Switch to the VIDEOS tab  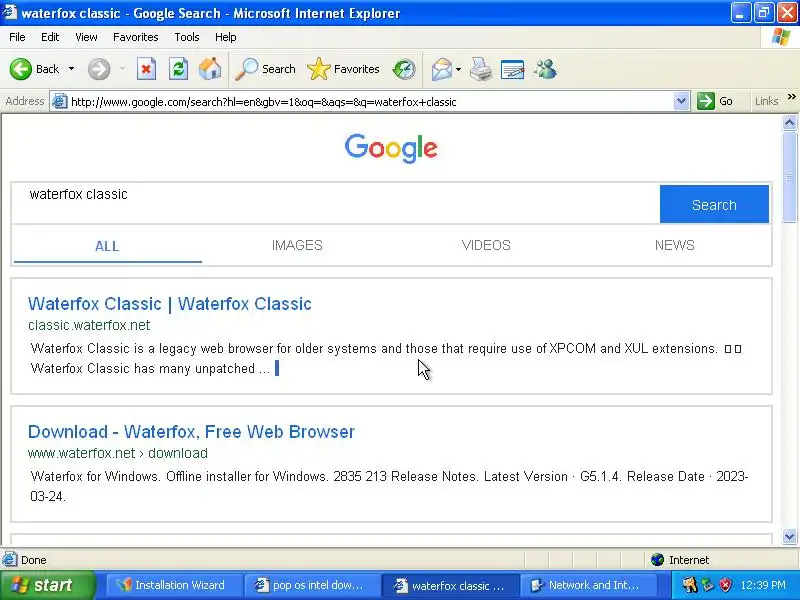pyautogui.click(x=486, y=245)
